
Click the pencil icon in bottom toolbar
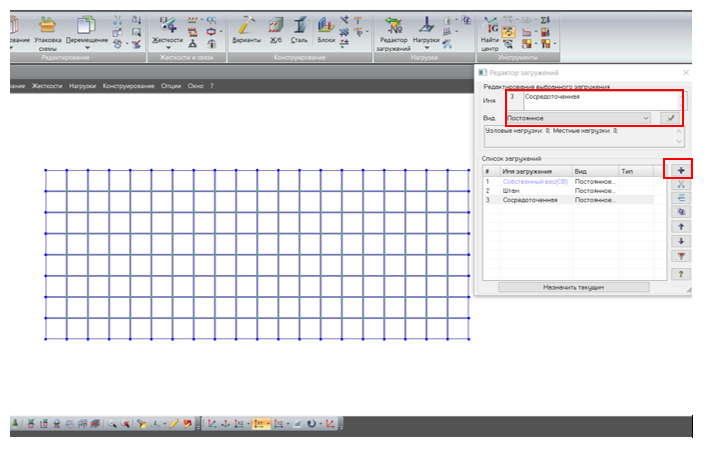pos(174,424)
